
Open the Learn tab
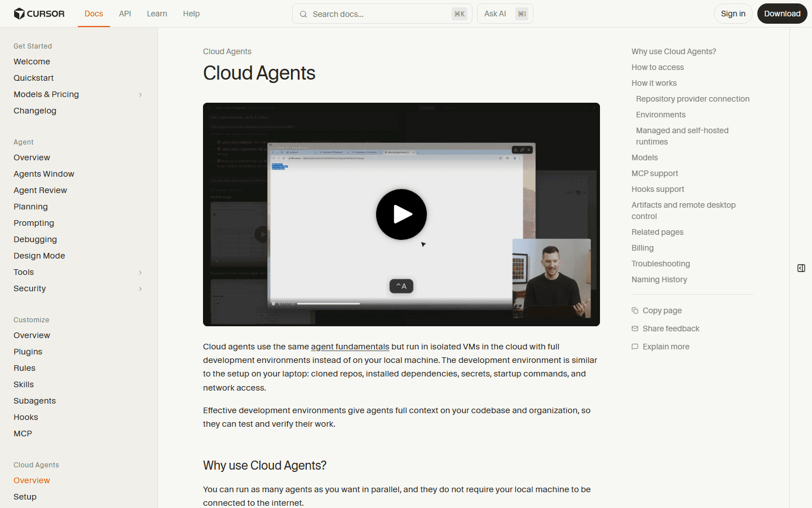pyautogui.click(x=157, y=14)
